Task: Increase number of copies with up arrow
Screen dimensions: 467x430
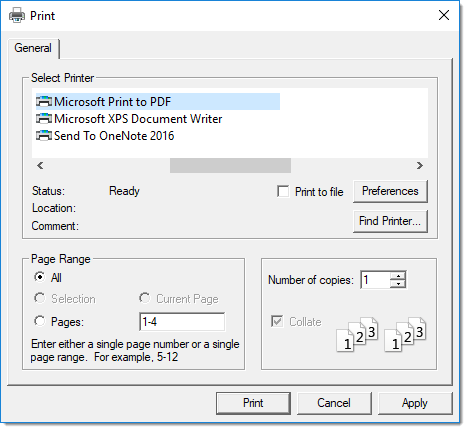Action: coord(398,276)
